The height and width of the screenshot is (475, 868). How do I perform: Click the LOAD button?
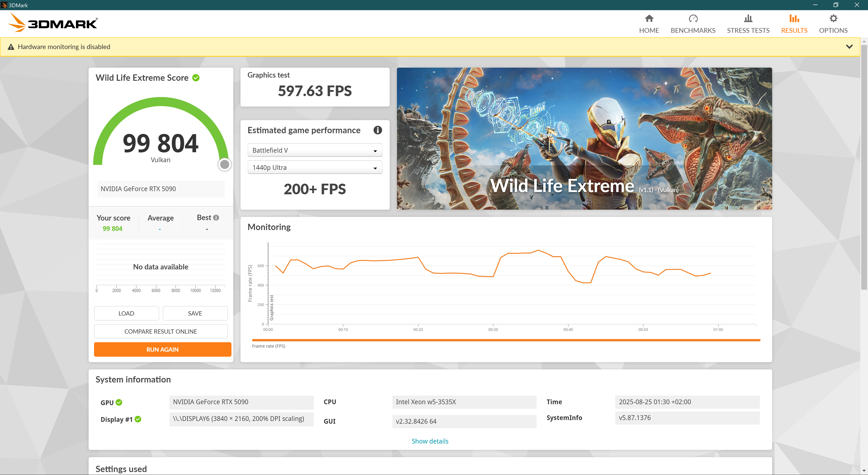pos(126,313)
